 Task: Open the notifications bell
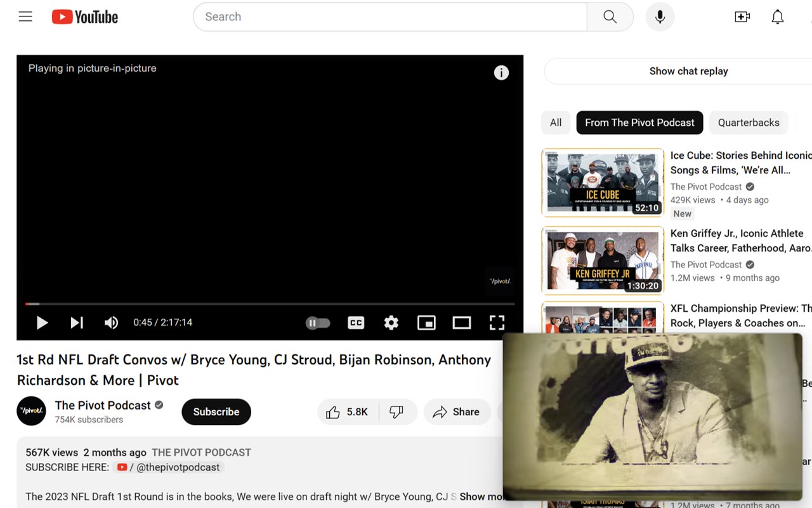pyautogui.click(x=778, y=17)
